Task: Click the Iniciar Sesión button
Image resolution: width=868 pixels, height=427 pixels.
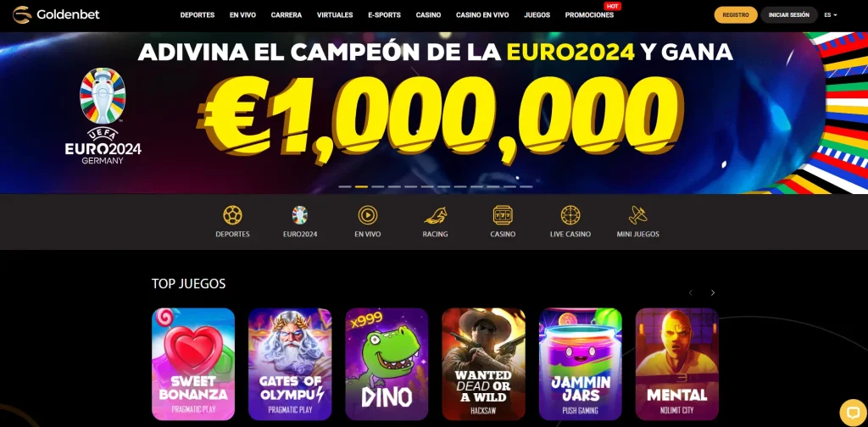Action: tap(789, 15)
